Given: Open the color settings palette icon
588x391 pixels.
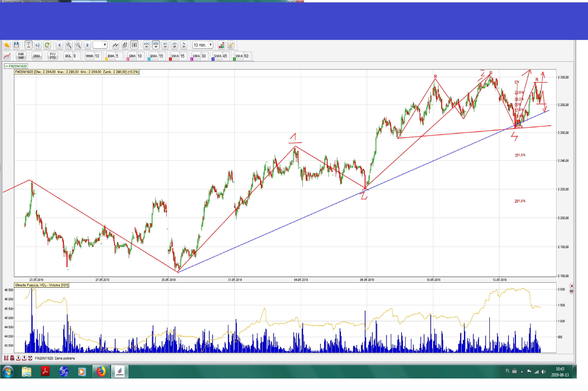Looking at the screenshot, I should (221, 45).
